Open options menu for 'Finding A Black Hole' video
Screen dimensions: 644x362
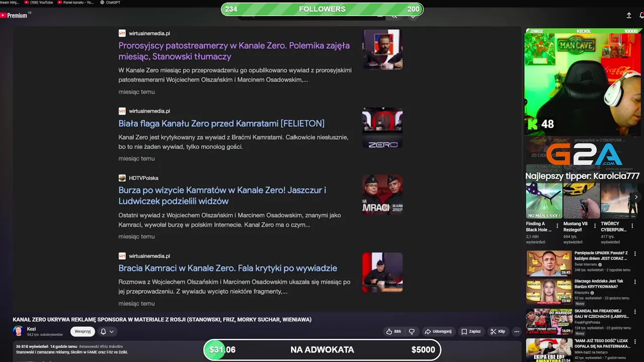557,226
